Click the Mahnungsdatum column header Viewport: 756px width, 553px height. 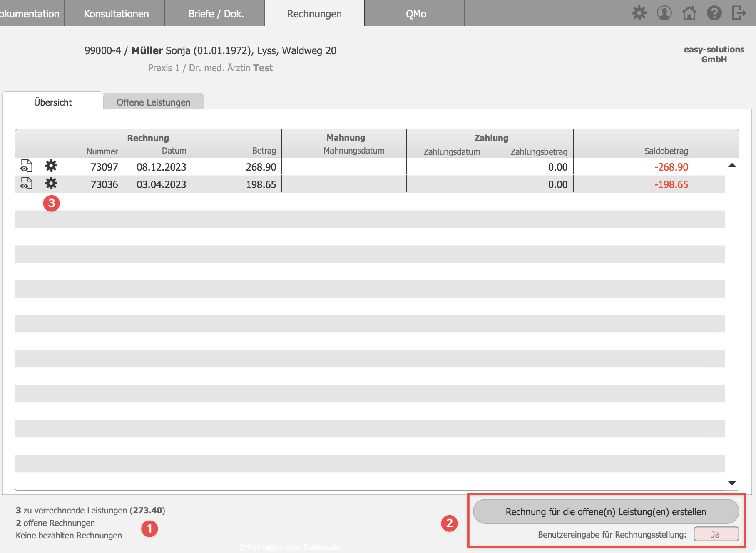pos(354,151)
